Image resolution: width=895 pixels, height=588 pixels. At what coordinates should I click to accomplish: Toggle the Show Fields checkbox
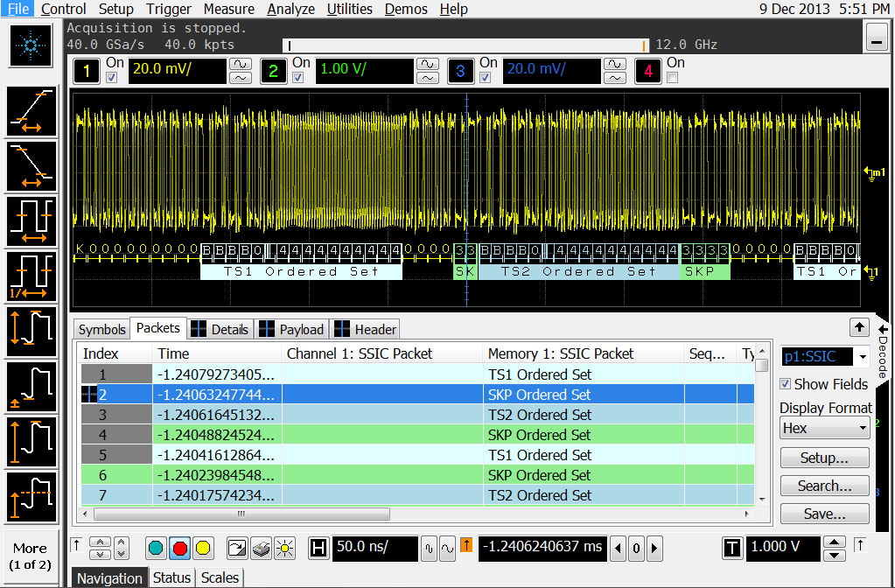[x=786, y=384]
